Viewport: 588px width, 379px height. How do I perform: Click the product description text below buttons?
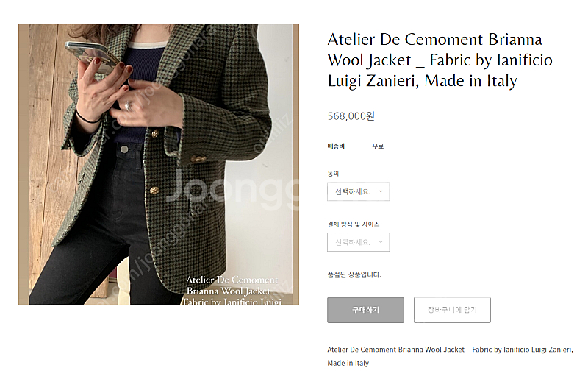pyautogui.click(x=450, y=356)
